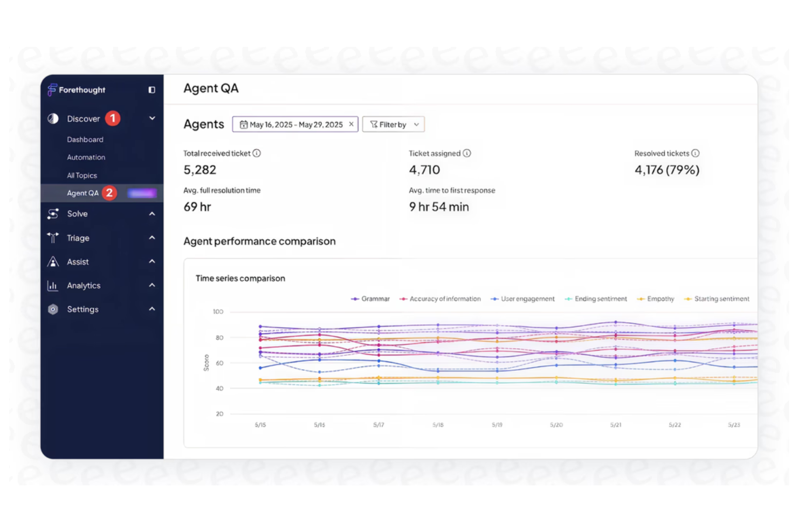Go to the Dashboard link
Image resolution: width=798 pixels, height=532 pixels.
tap(85, 139)
